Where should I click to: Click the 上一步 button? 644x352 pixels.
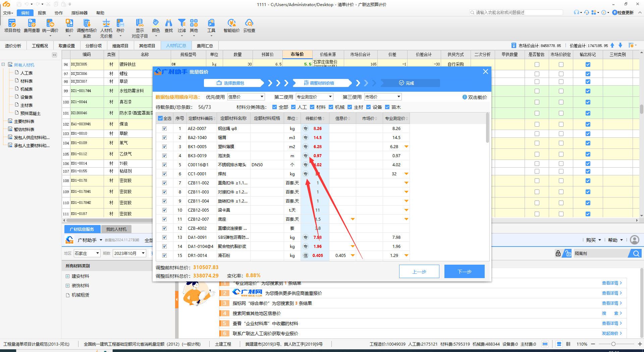(419, 271)
